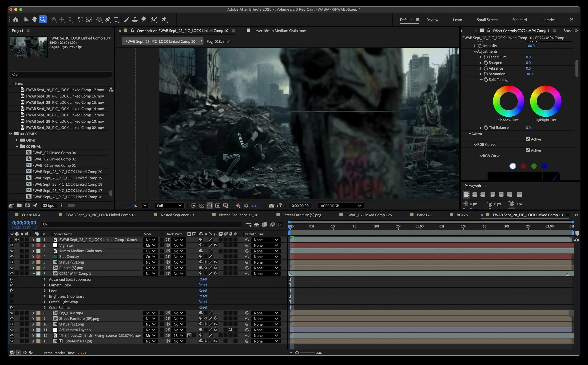Open the resolution dropdown set to Full

169,206
